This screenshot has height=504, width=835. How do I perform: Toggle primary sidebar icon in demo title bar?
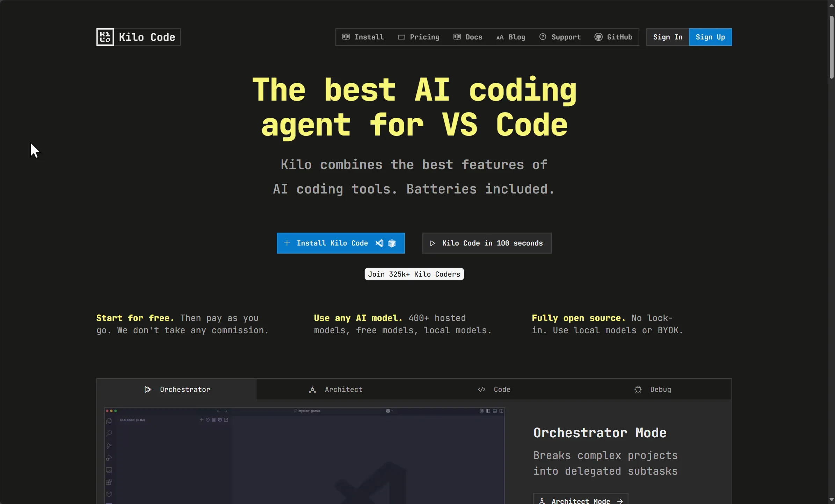[x=488, y=411]
